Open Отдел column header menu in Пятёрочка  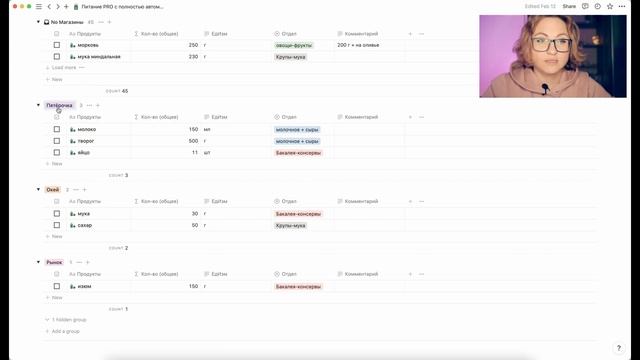[286, 117]
